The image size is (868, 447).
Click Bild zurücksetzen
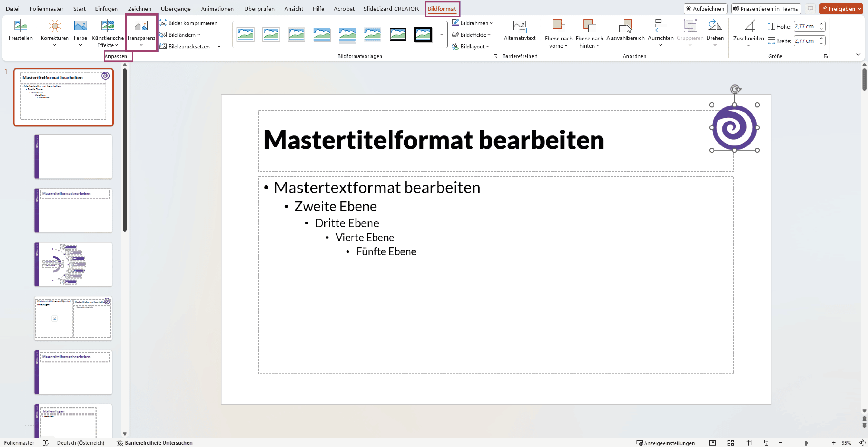[x=185, y=47]
